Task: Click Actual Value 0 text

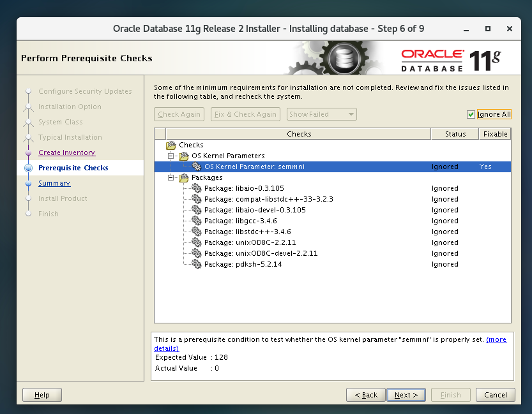Action: 187,368
